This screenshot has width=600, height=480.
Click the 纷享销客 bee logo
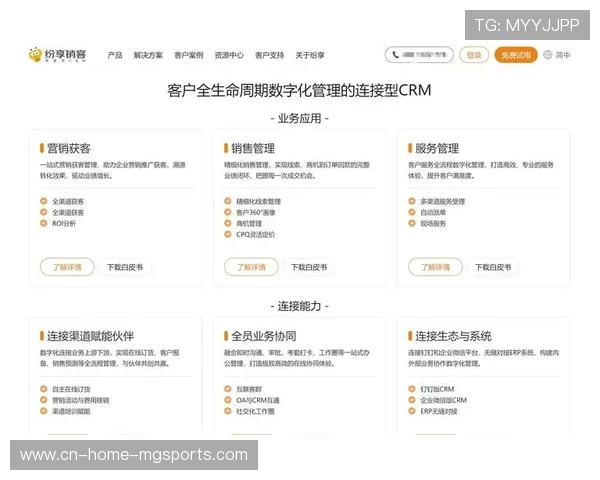57,55
